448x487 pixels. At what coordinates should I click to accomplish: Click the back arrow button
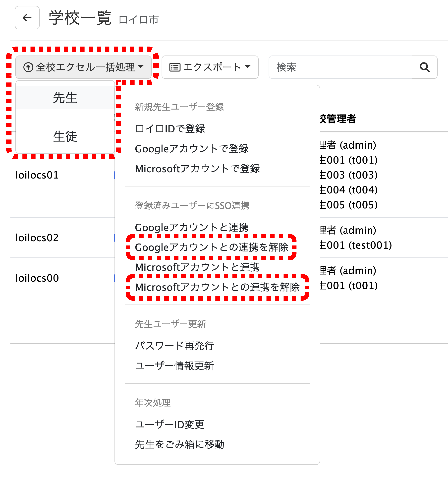click(x=27, y=18)
